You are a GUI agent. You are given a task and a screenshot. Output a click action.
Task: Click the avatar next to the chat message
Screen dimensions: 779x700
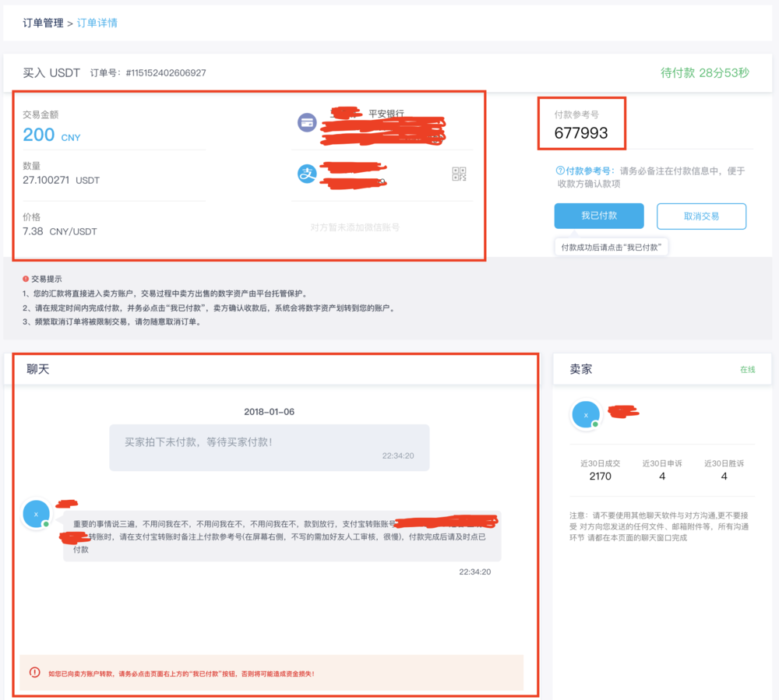[37, 514]
